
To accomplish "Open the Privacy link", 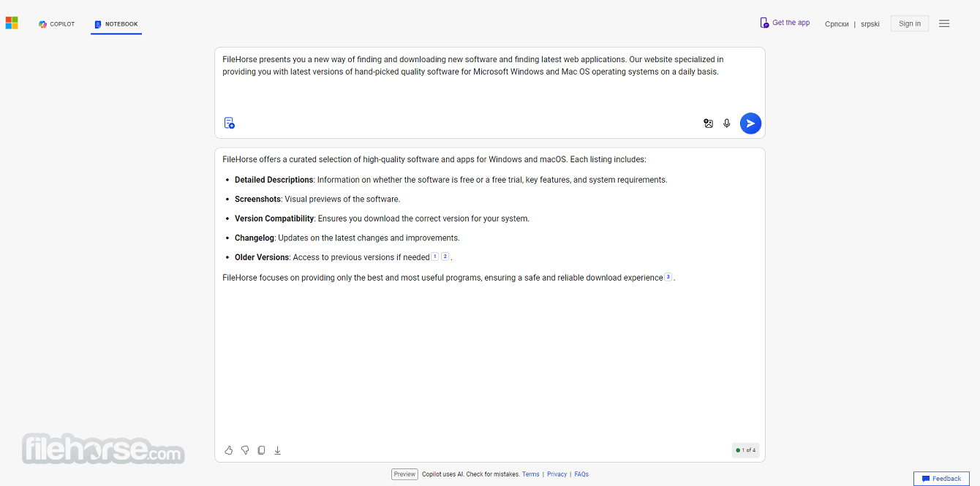I will (x=557, y=474).
